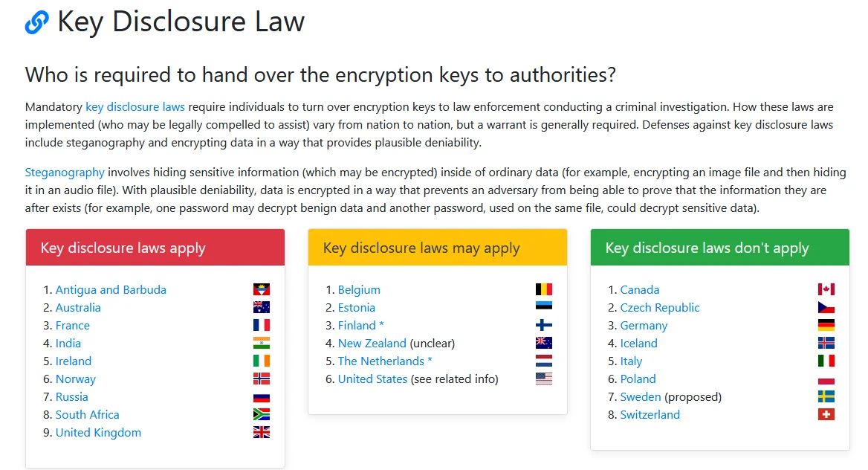Click the Sweden flag icon
This screenshot has height=470, width=868.
[826, 396]
